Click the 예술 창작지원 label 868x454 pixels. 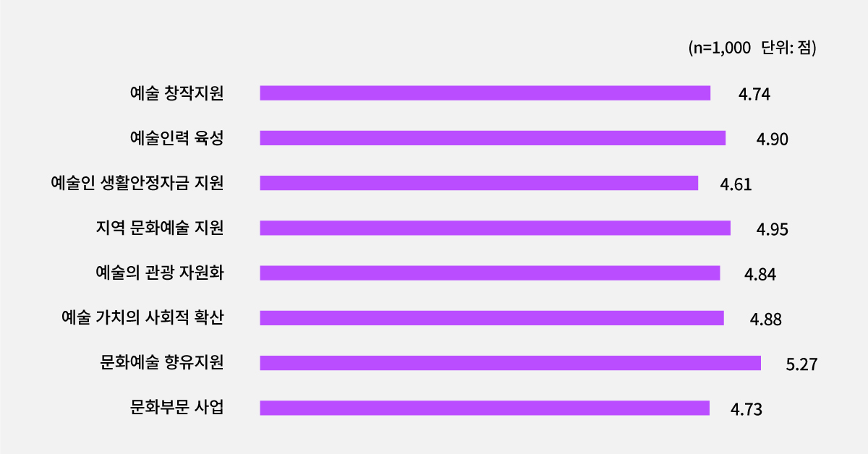(176, 93)
